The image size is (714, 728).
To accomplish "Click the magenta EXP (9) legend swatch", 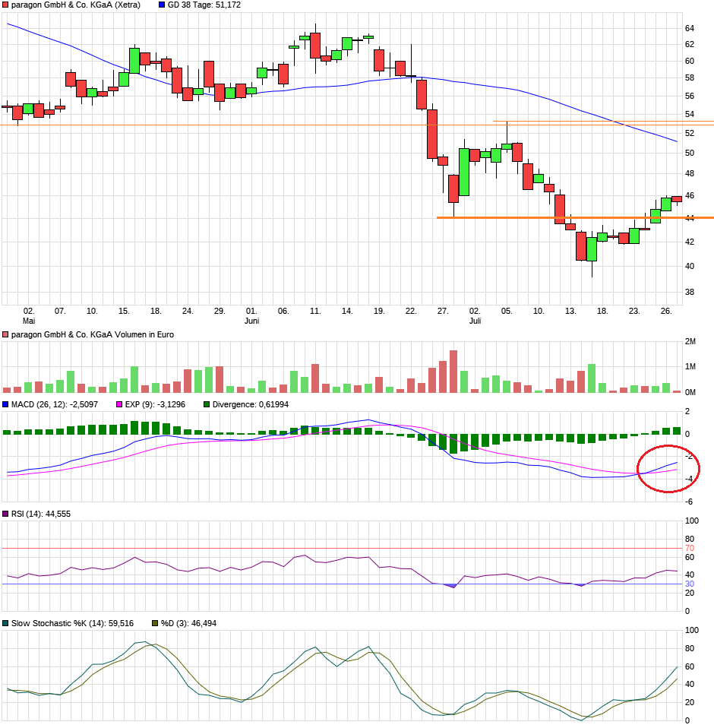I will click(119, 405).
